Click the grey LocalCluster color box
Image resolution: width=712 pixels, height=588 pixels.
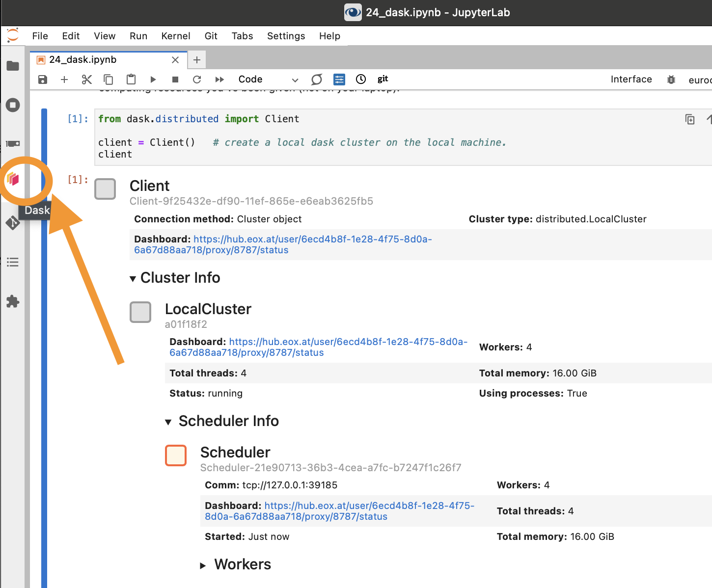(x=140, y=312)
